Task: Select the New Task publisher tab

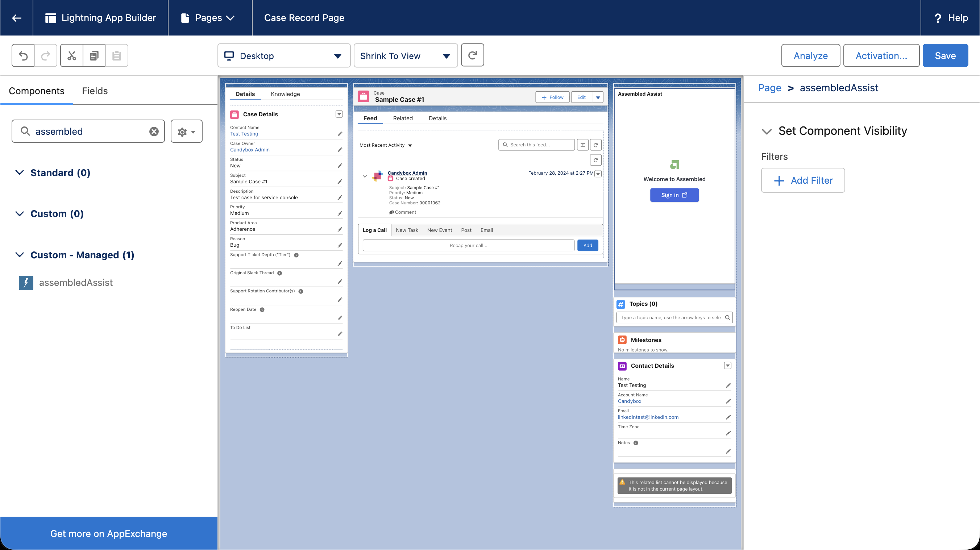Action: tap(407, 230)
